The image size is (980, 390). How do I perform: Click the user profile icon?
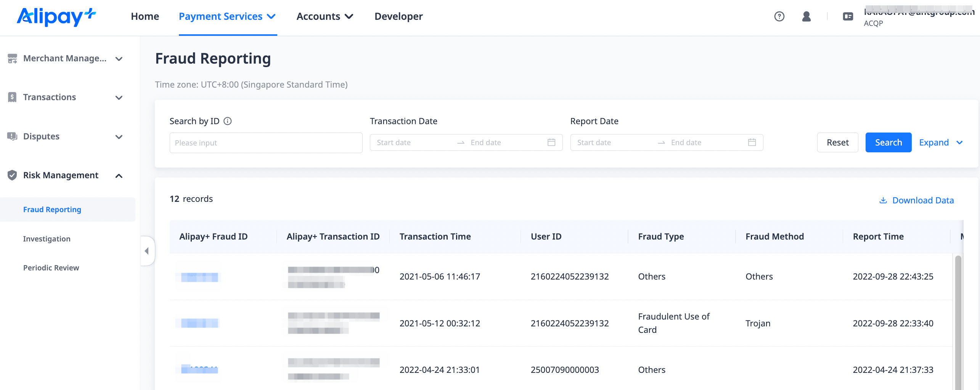(x=806, y=16)
